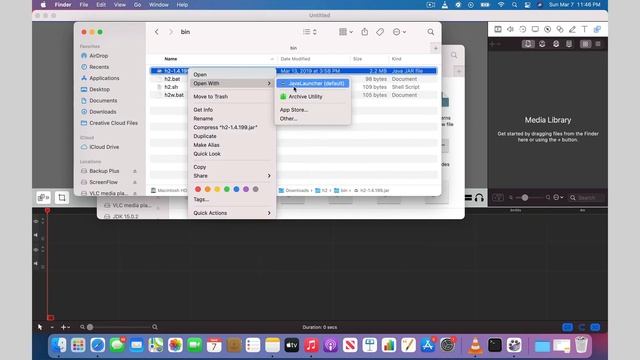Viewport: 640px width, 360px height.
Task: Open the Touch Callout properties tab
Action: point(560,29)
